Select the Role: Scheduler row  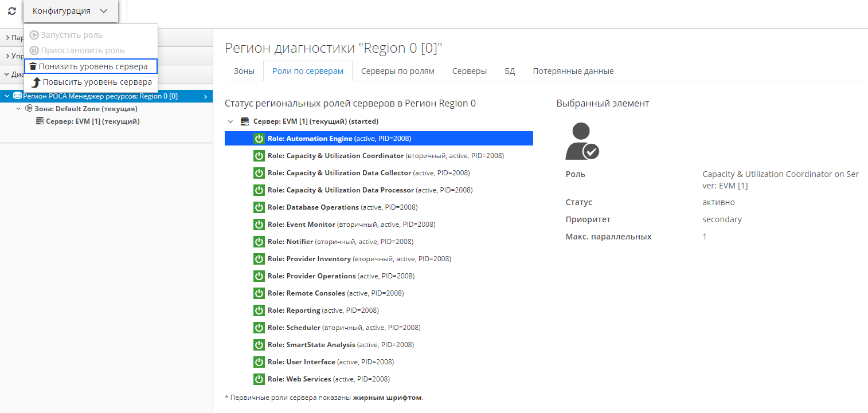coord(344,328)
